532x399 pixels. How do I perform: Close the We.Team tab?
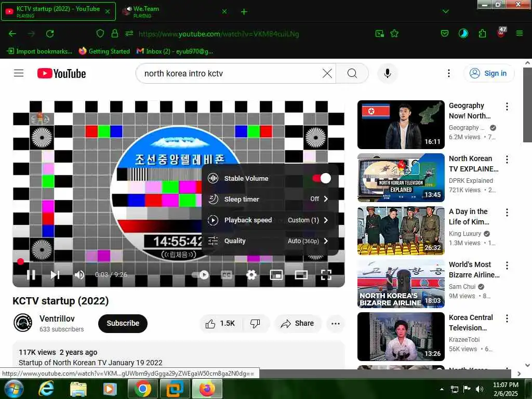click(x=224, y=11)
